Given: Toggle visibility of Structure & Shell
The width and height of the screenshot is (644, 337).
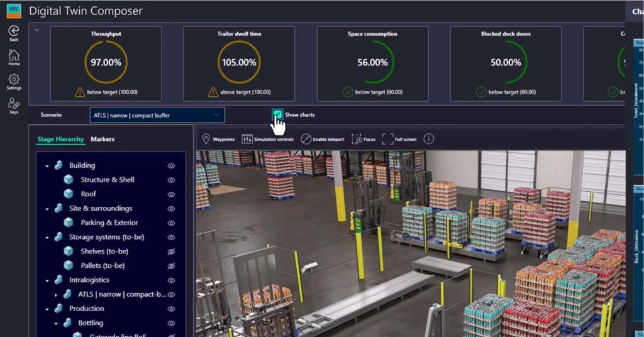Looking at the screenshot, I should click(171, 180).
